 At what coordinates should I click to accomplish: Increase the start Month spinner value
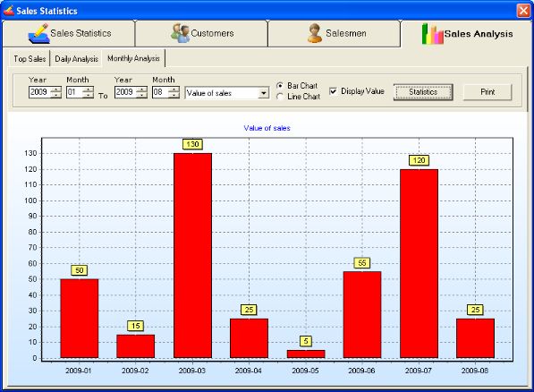tap(88, 89)
